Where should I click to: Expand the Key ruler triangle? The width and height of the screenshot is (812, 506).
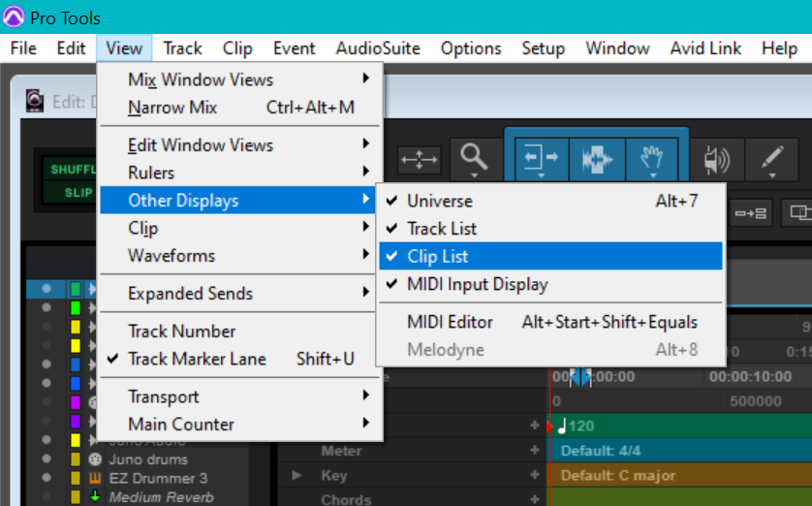[297, 476]
